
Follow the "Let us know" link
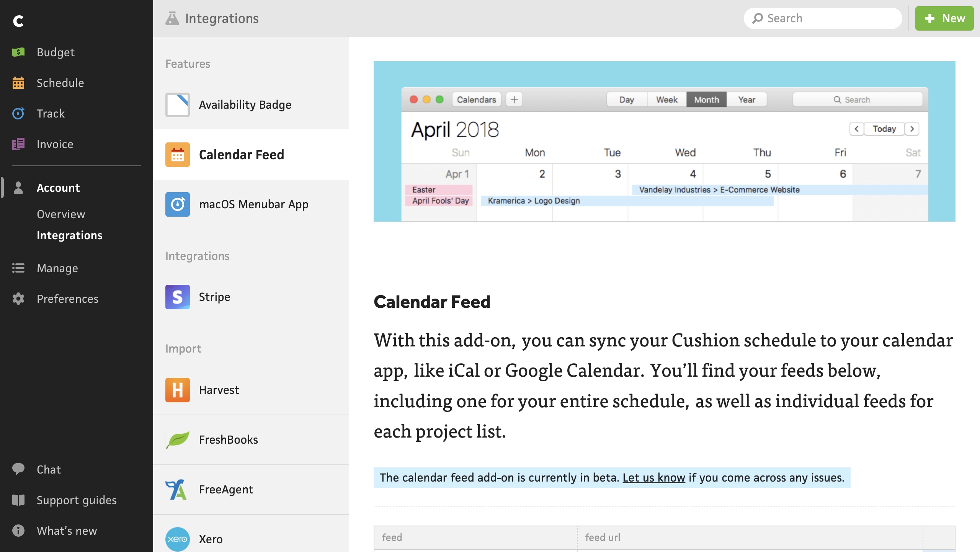click(653, 477)
